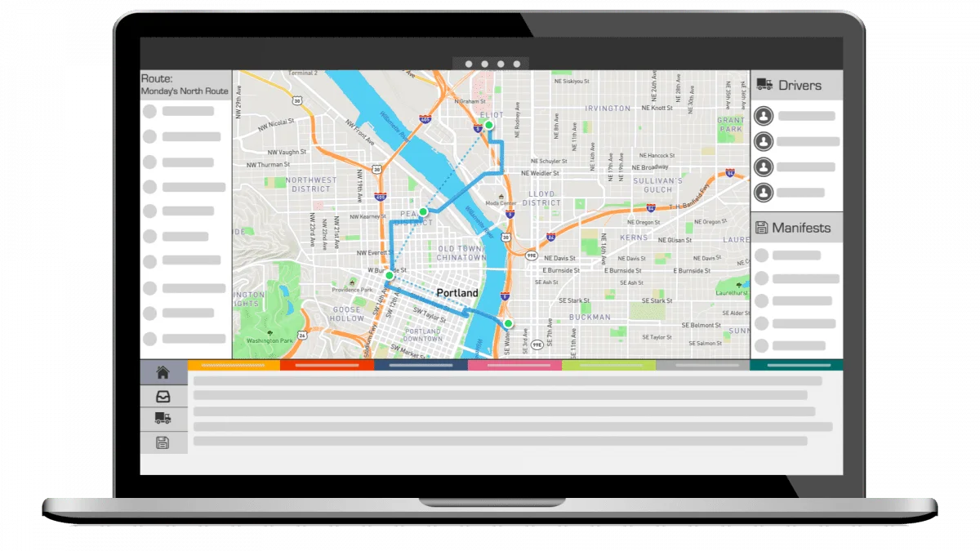Switch to the teal tab under Manifests panel
The width and height of the screenshot is (980, 551).
[x=796, y=365]
